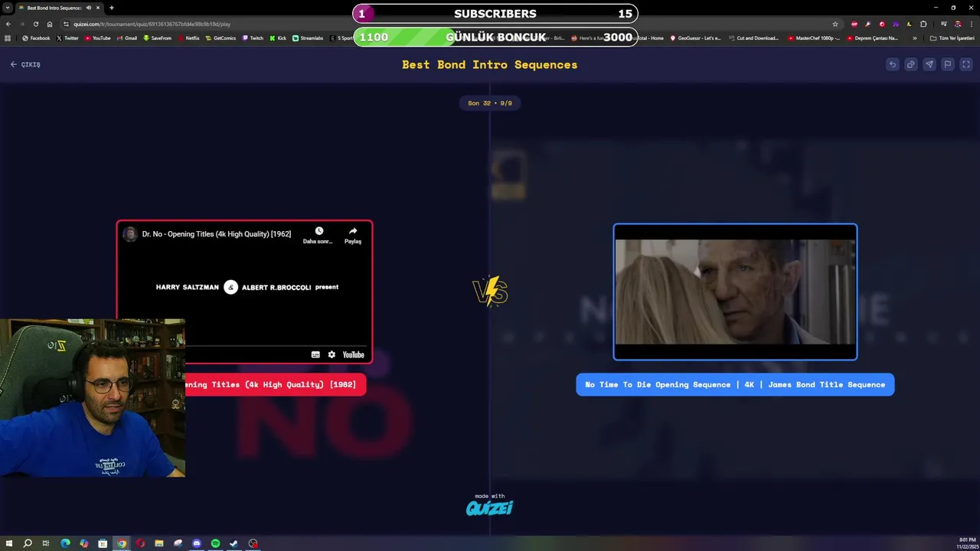This screenshot has width=980, height=551.
Task: Open the tab search dropdown arrow
Action: [x=7, y=8]
